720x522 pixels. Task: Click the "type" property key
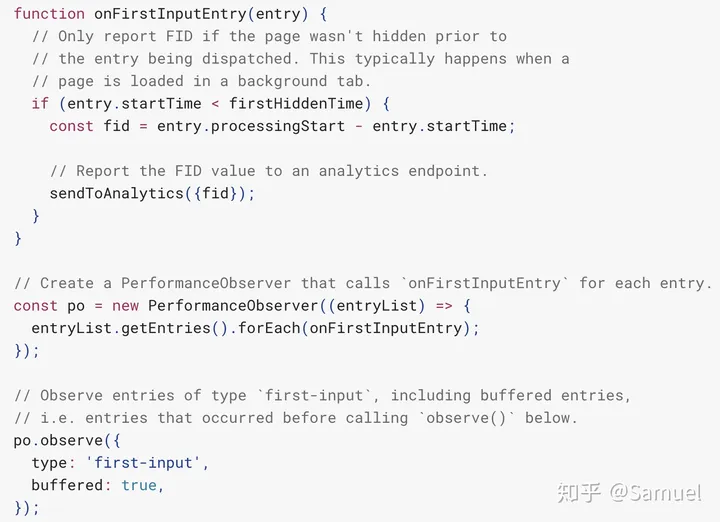pyautogui.click(x=49, y=462)
